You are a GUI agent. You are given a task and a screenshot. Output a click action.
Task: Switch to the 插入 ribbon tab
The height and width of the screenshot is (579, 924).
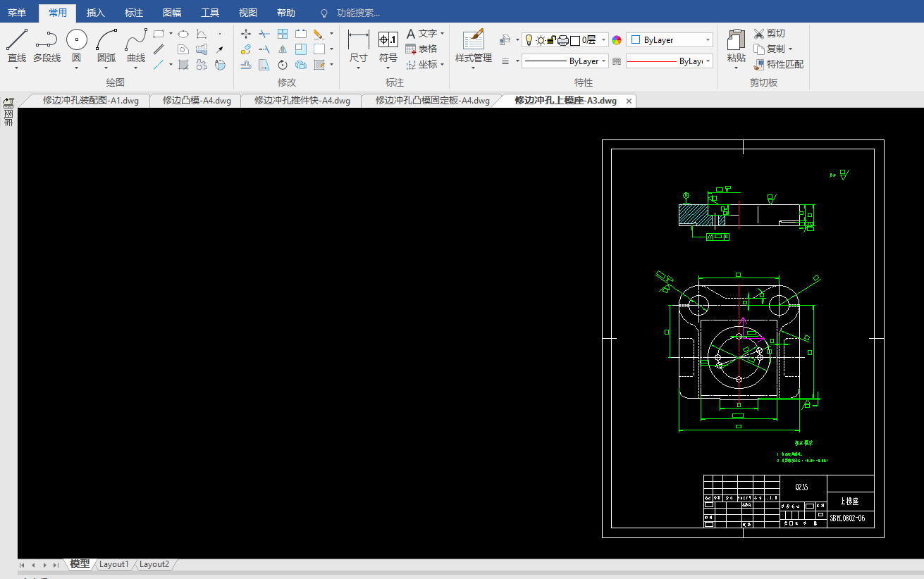[96, 13]
